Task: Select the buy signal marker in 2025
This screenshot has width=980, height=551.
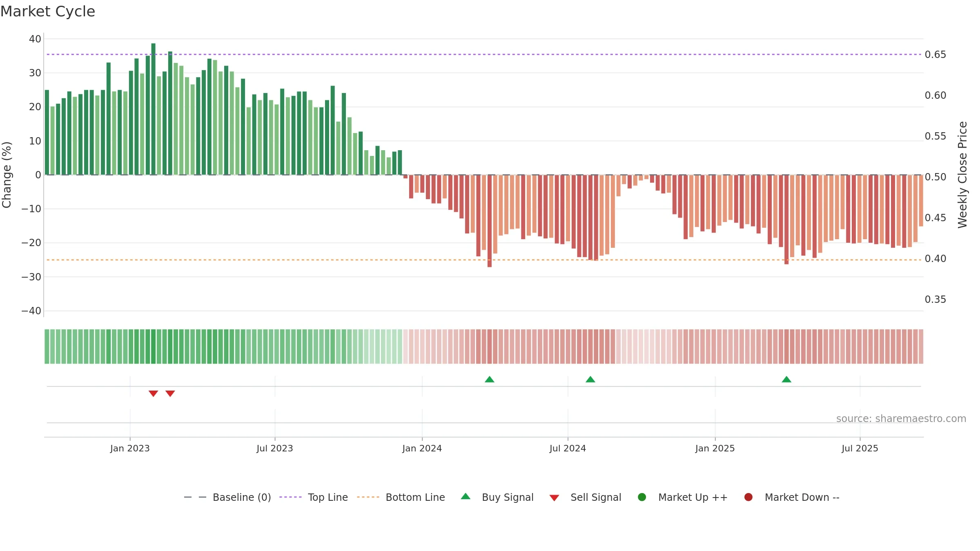Action: (786, 379)
